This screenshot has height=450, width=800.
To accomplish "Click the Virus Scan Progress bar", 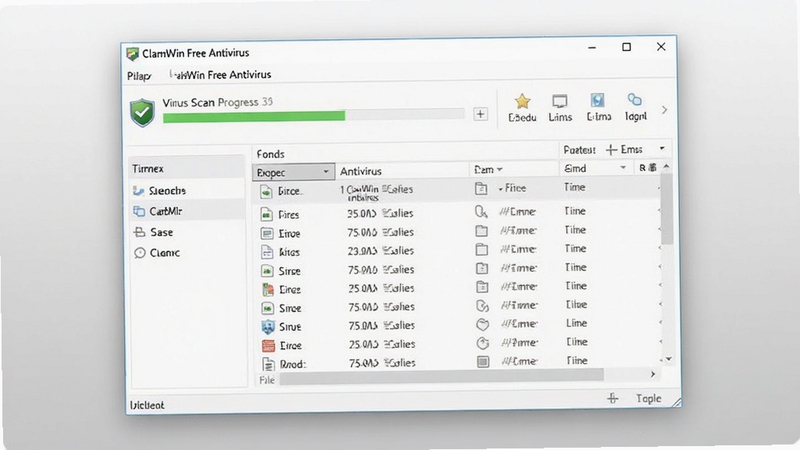I will point(313,117).
